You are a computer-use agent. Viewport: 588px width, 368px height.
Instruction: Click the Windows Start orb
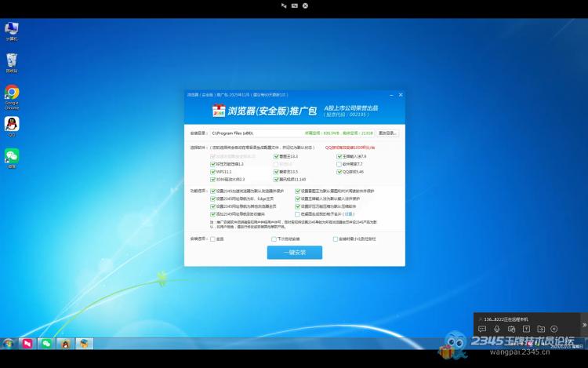9,344
